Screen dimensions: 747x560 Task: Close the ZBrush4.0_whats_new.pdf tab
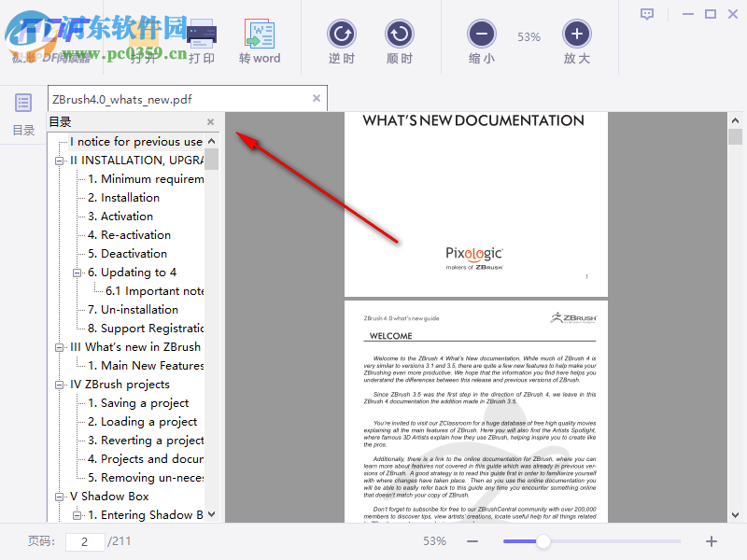tap(317, 98)
